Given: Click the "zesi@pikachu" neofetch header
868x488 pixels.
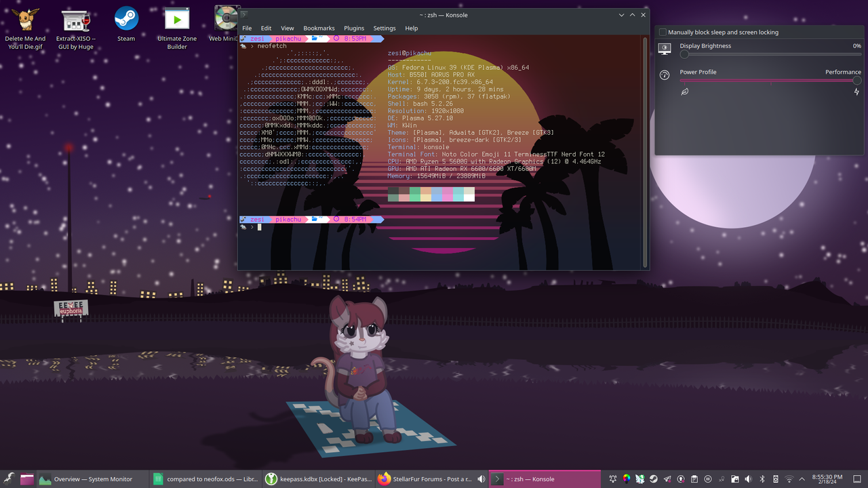Looking at the screenshot, I should [409, 53].
